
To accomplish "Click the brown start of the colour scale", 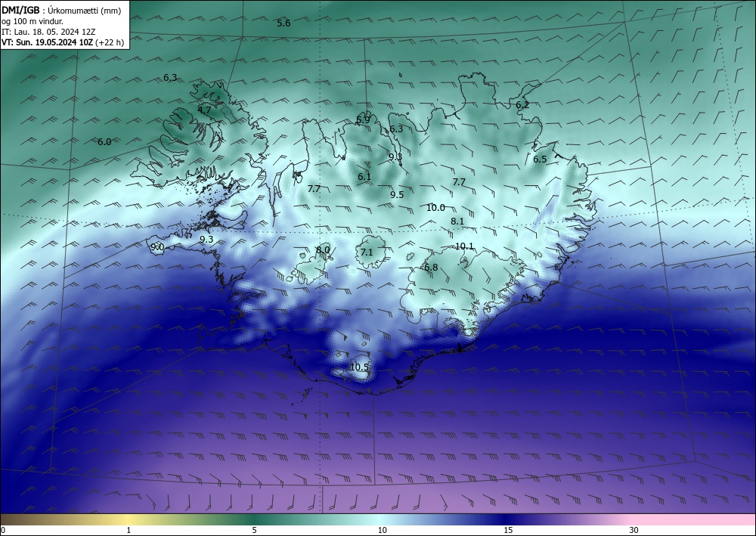I will pyautogui.click(x=14, y=519).
